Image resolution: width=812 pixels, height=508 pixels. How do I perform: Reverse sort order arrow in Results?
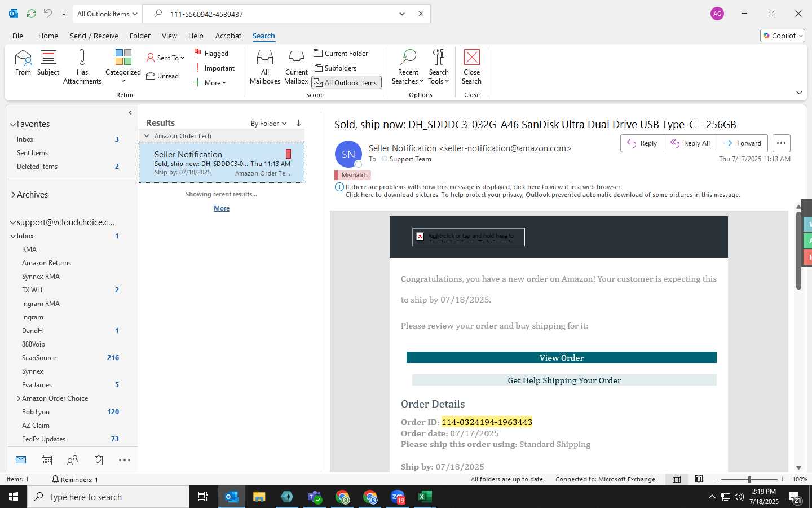(298, 123)
